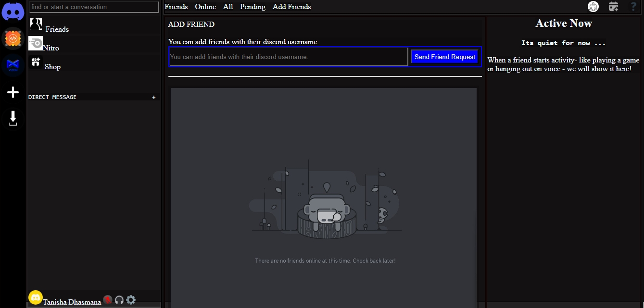Switch to the Online tab
Viewport: 644px width, 308px height.
[205, 7]
